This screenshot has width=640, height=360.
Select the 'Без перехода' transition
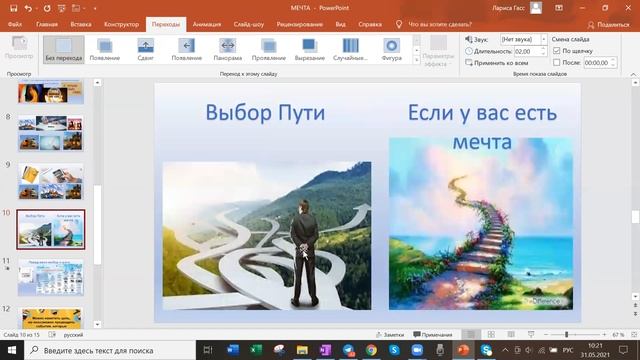64,49
